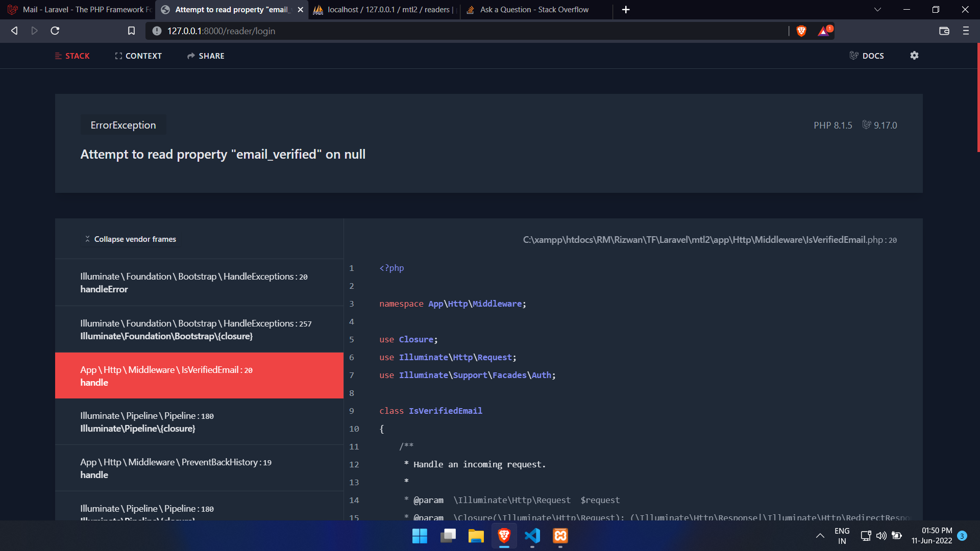980x551 pixels.
Task: Select the HandleExceptions:257 closure frame
Action: (199, 330)
